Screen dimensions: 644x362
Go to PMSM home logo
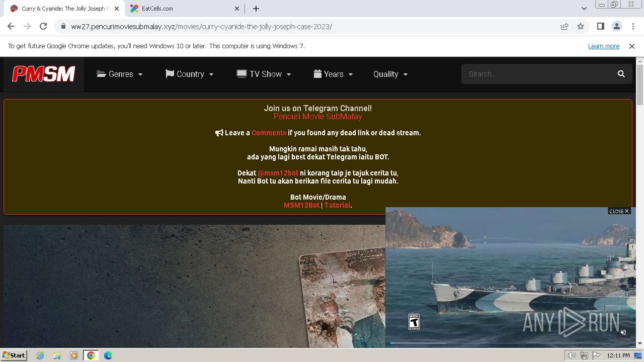pyautogui.click(x=44, y=74)
